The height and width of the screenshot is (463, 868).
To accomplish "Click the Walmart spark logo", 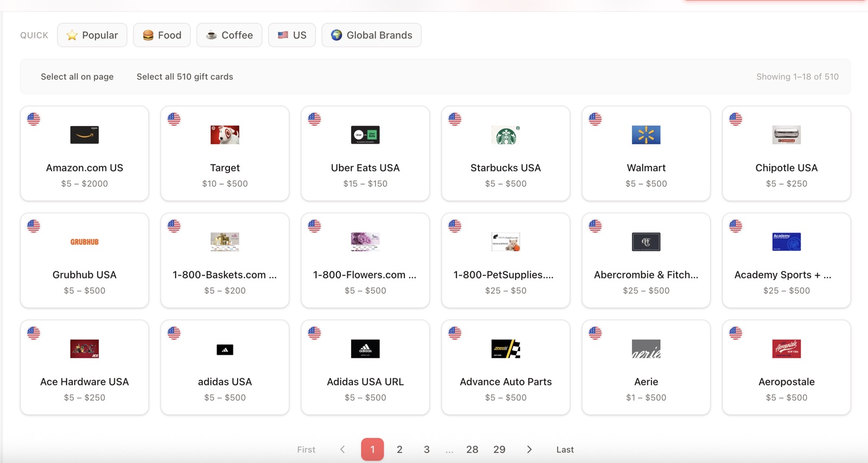I will coord(646,135).
